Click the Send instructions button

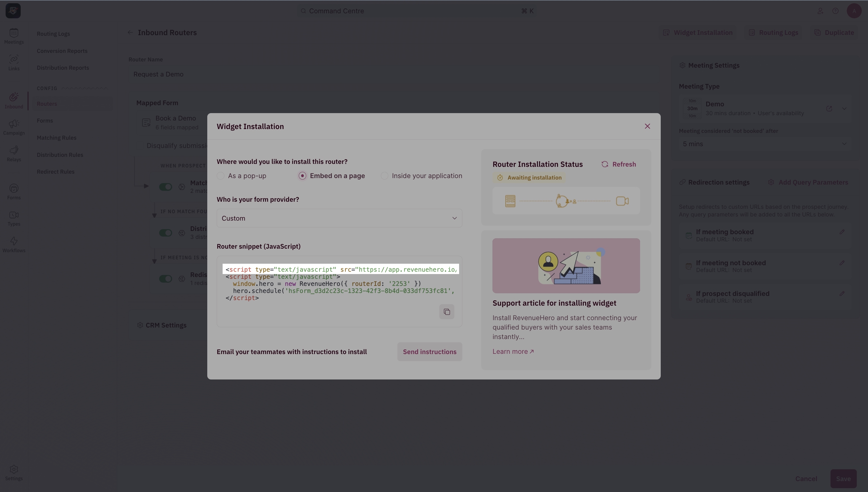[x=429, y=352]
